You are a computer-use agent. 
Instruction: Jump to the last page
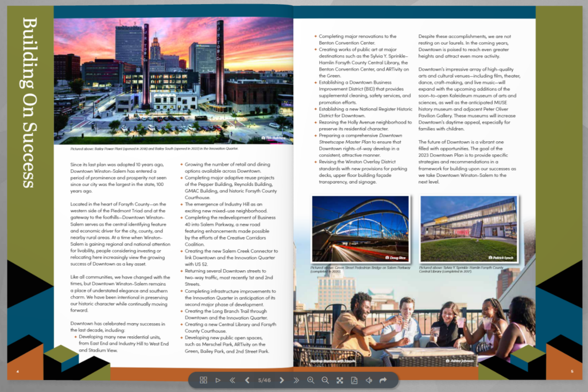point(296,380)
